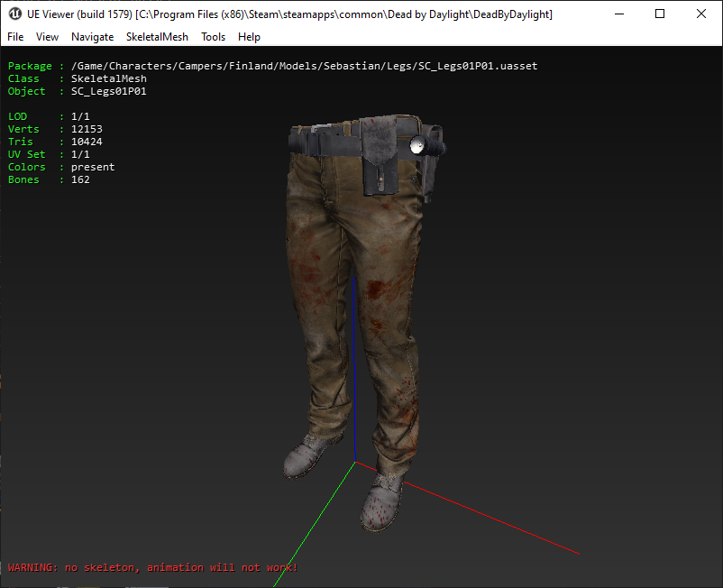Click the Class value SkeletalMesh
The image size is (723, 588).
109,78
